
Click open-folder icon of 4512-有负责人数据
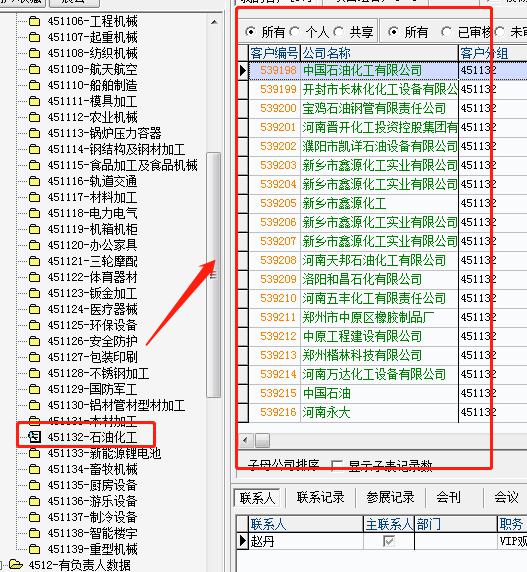point(15,564)
